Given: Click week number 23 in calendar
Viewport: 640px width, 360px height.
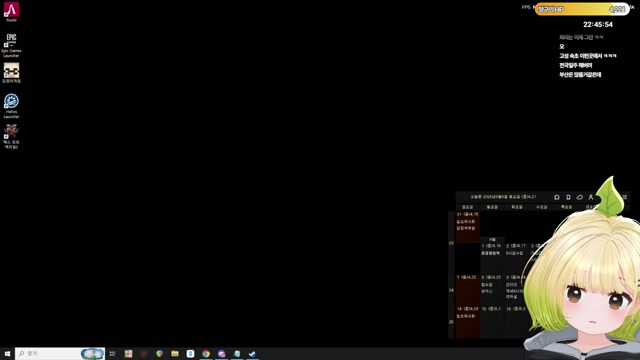Looking at the screenshot, I should point(451,243).
